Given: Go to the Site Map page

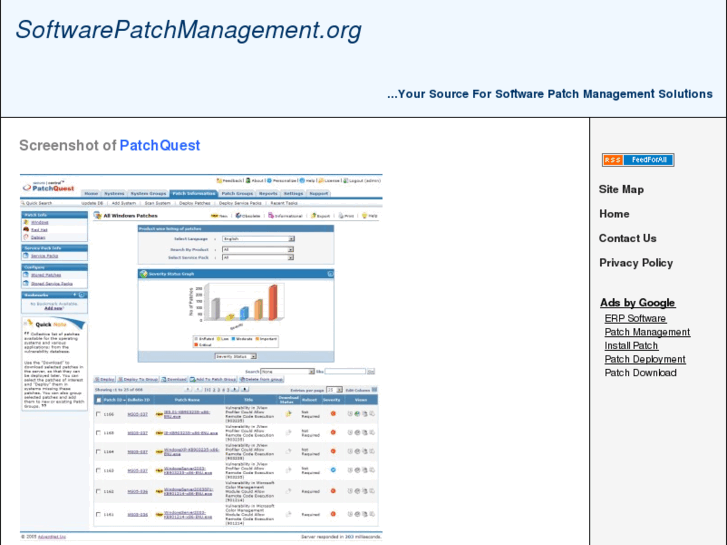Looking at the screenshot, I should click(x=621, y=189).
